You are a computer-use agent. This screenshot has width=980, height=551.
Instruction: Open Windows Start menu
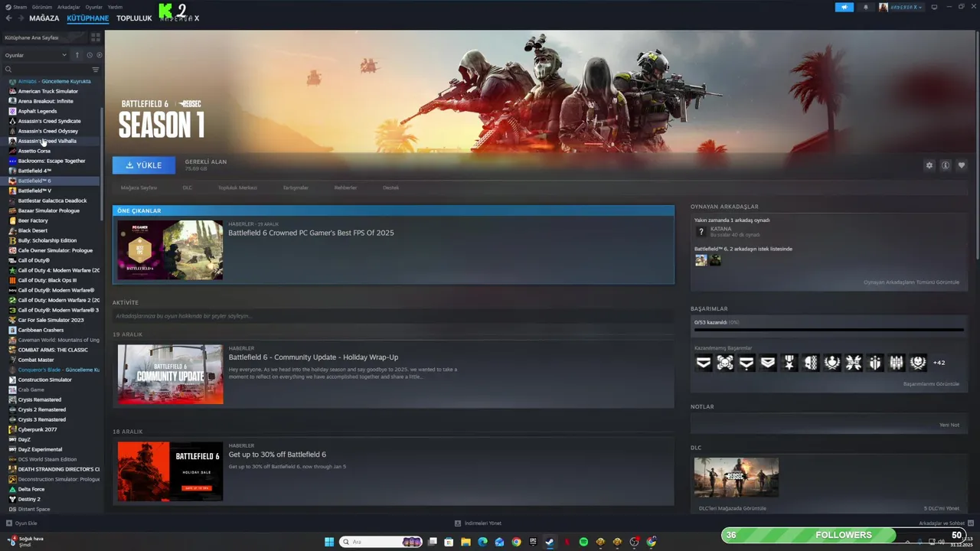click(x=329, y=542)
